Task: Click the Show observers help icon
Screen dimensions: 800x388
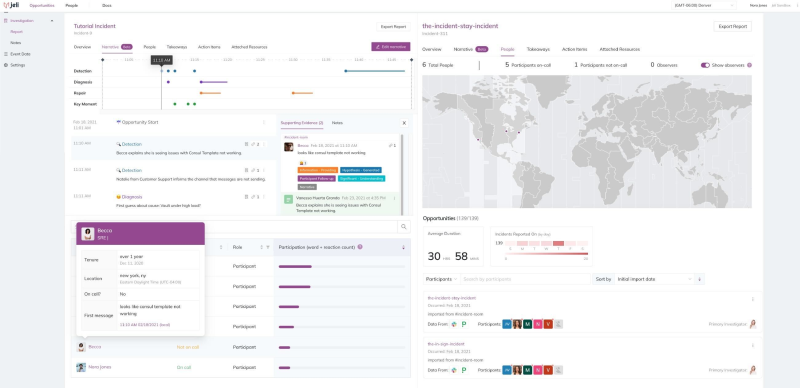Action: [x=749, y=65]
